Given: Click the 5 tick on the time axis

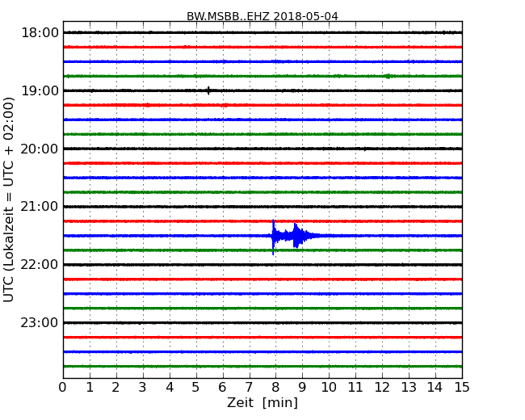Looking at the screenshot, I should pyautogui.click(x=196, y=387).
